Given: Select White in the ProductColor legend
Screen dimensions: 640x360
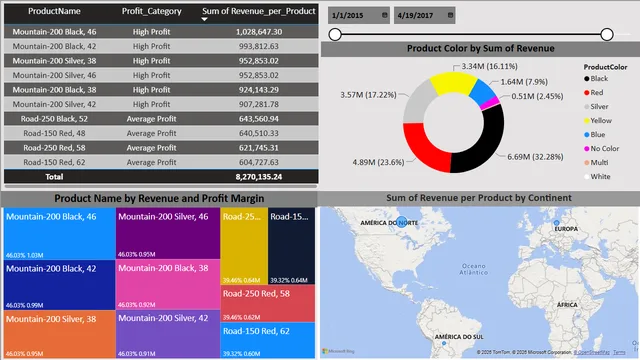Looking at the screenshot, I should tap(597, 176).
